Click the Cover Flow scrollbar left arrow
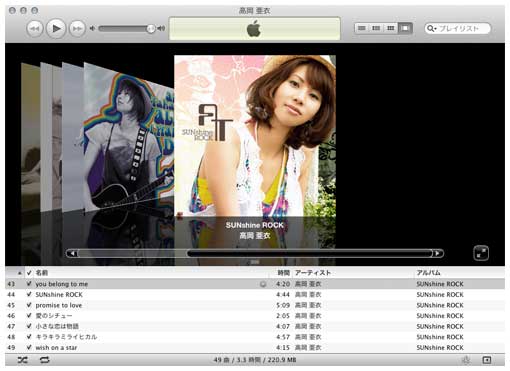Image resolution: width=510 pixels, height=371 pixels. 72,254
